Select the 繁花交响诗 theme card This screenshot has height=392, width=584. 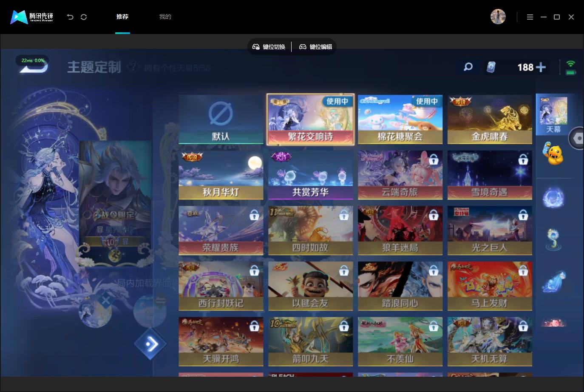point(310,119)
